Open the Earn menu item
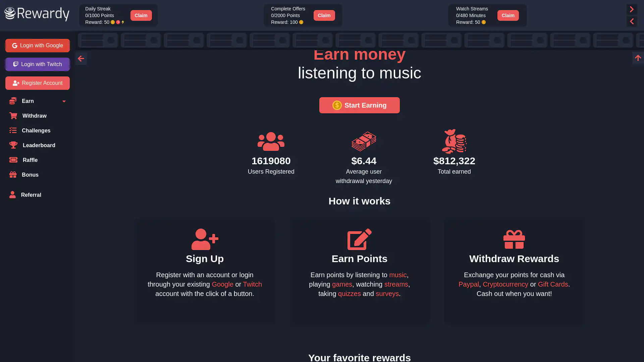Screen dimensions: 644x362 click(28, 101)
